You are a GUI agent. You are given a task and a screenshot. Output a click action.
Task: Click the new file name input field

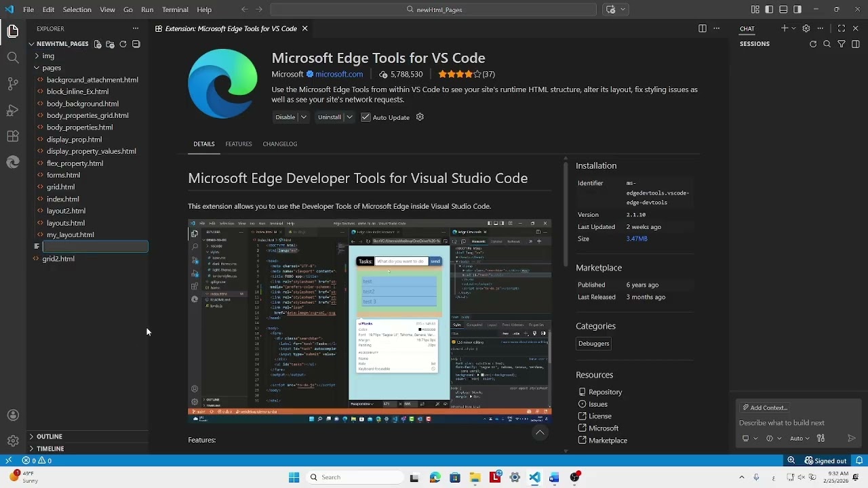(x=96, y=247)
